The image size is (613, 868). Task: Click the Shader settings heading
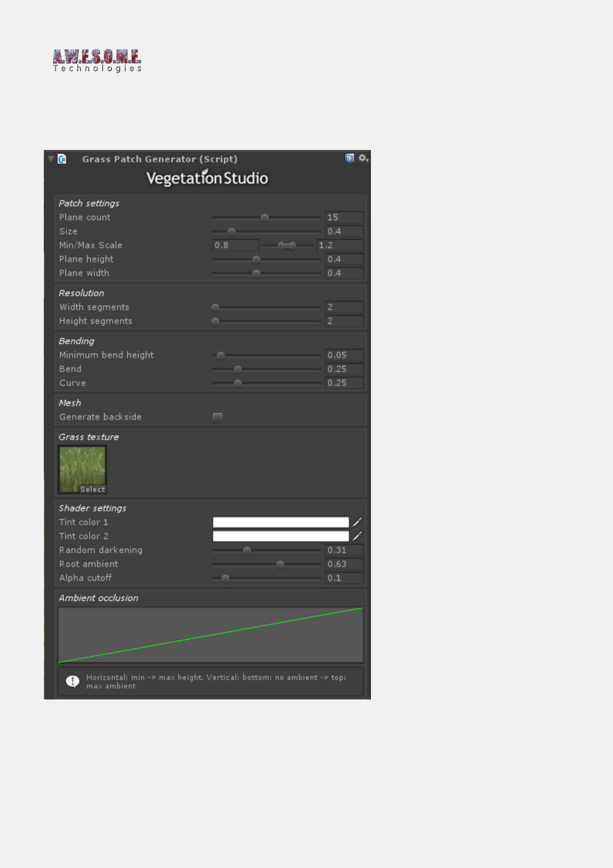pyautogui.click(x=93, y=508)
